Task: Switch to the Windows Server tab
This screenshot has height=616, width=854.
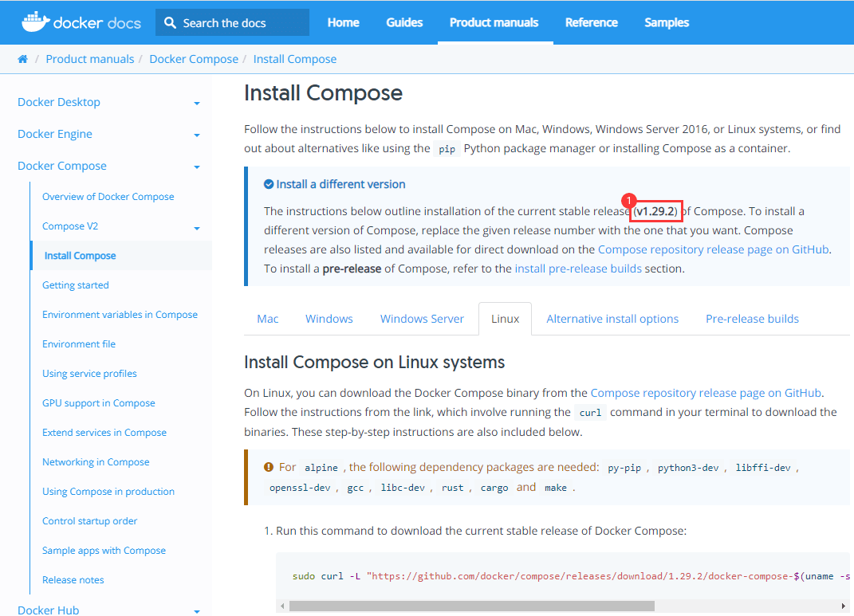Action: tap(422, 318)
